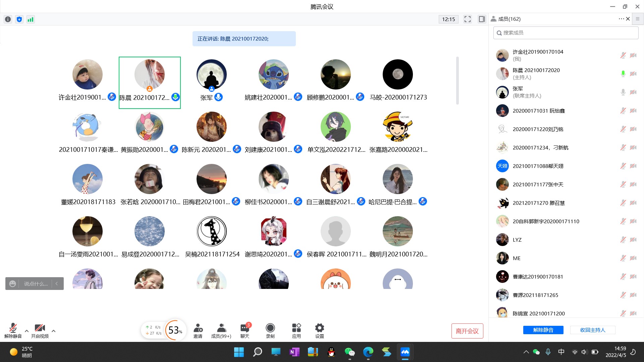Image resolution: width=644 pixels, height=362 pixels.
Task: Toggle the side panel layout icon
Action: click(482, 19)
